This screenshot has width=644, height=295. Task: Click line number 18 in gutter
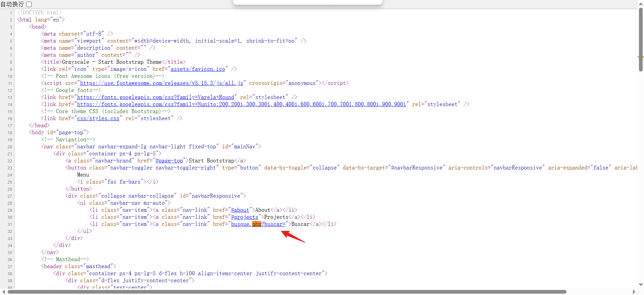coord(10,133)
